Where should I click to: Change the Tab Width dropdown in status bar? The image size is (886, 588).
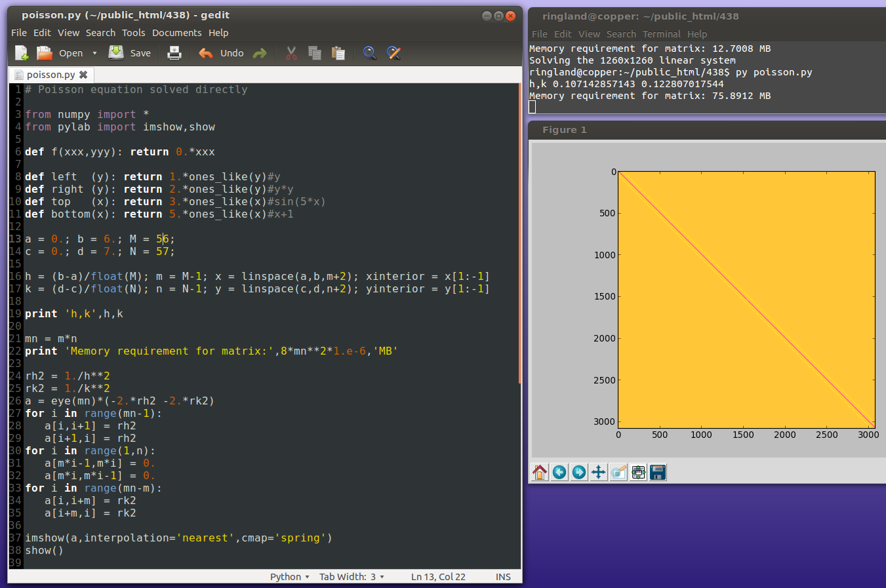(352, 577)
